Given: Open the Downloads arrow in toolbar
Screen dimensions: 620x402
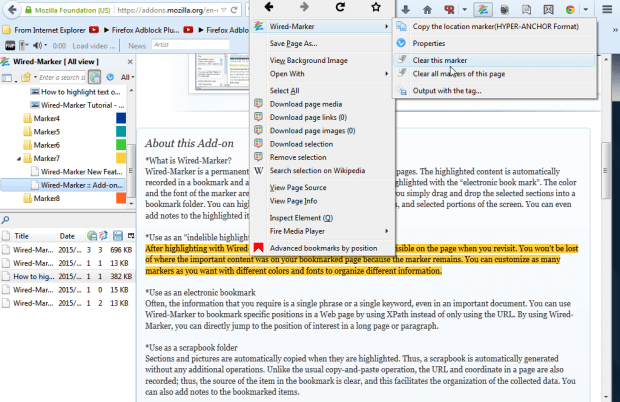Looking at the screenshot, I should (x=405, y=9).
